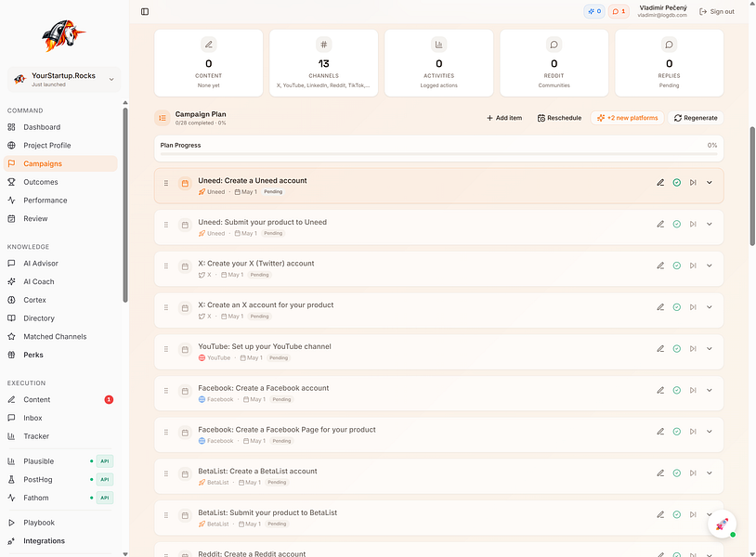Mark 'Set up your YouTube channel' complete
This screenshot has height=557, width=756.
click(677, 349)
